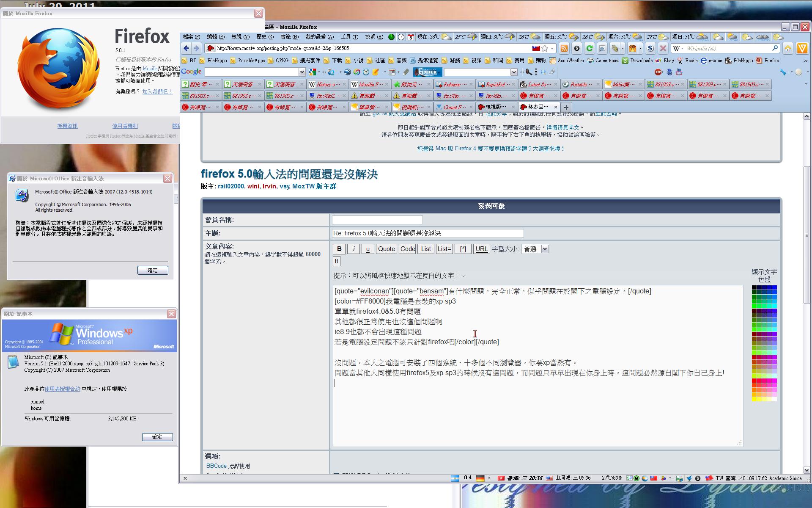Viewport: 812px width, 508px height.
Task: Click the 會員名稱 username input field
Action: 377,220
